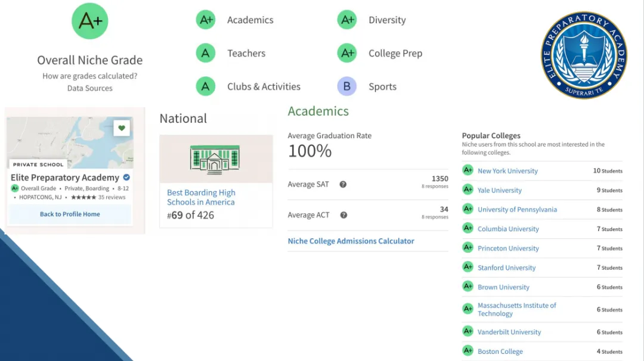Click the 35 reviews star rating

(x=98, y=197)
